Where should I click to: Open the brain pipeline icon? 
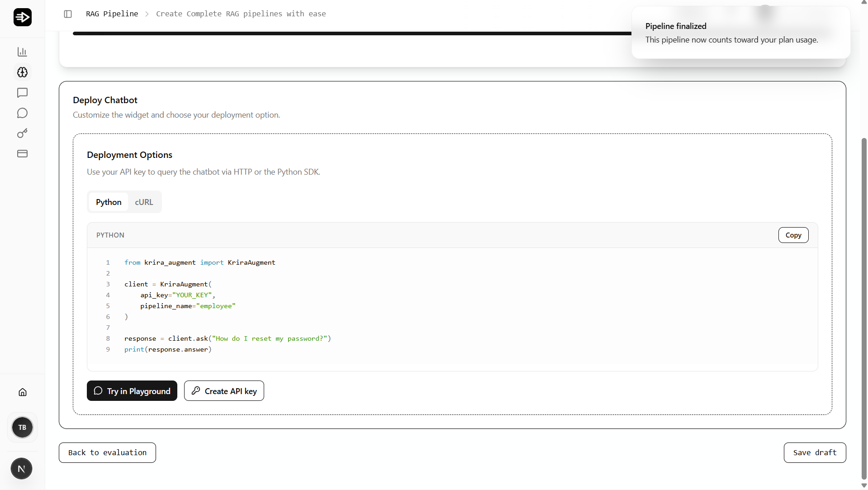[22, 72]
